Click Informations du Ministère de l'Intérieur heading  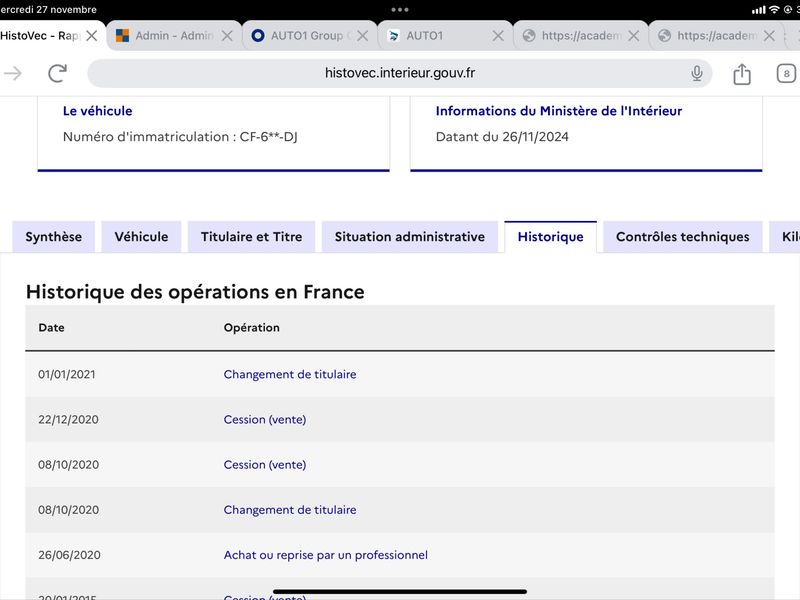(559, 111)
